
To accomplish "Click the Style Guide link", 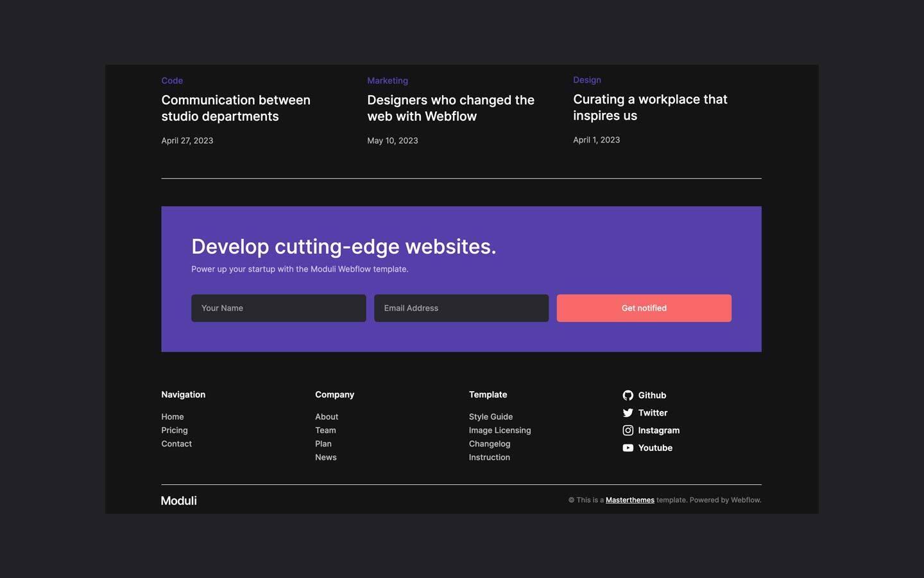I will 490,416.
